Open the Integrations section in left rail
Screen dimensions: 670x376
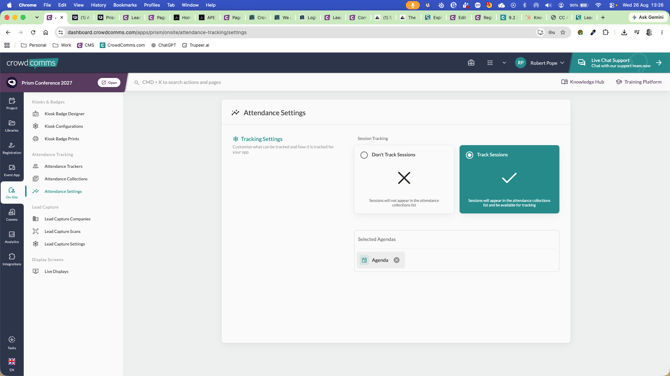tap(12, 259)
